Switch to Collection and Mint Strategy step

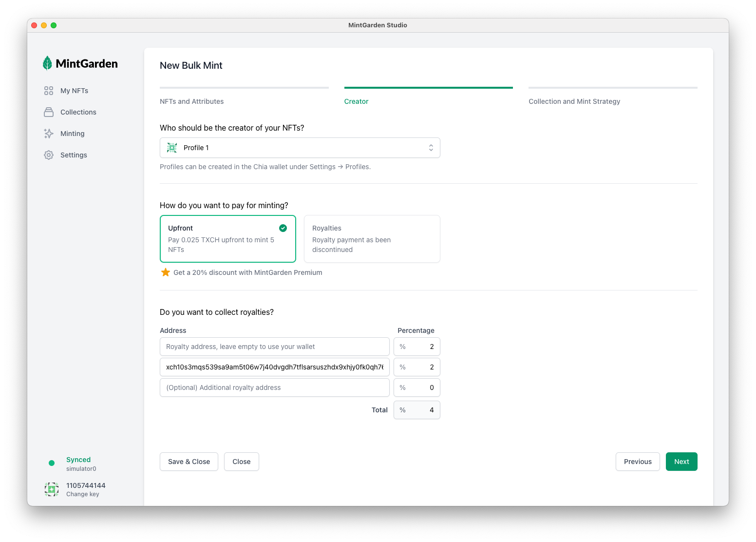coord(574,101)
